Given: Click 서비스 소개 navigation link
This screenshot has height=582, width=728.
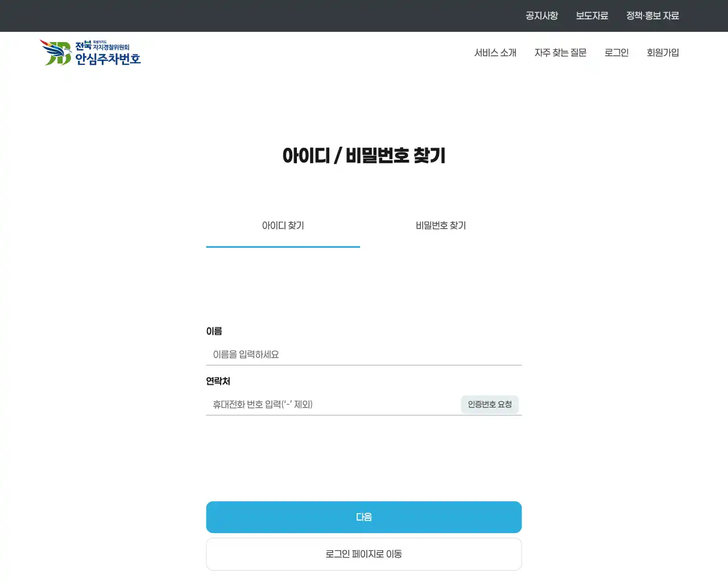Looking at the screenshot, I should click(x=496, y=52).
